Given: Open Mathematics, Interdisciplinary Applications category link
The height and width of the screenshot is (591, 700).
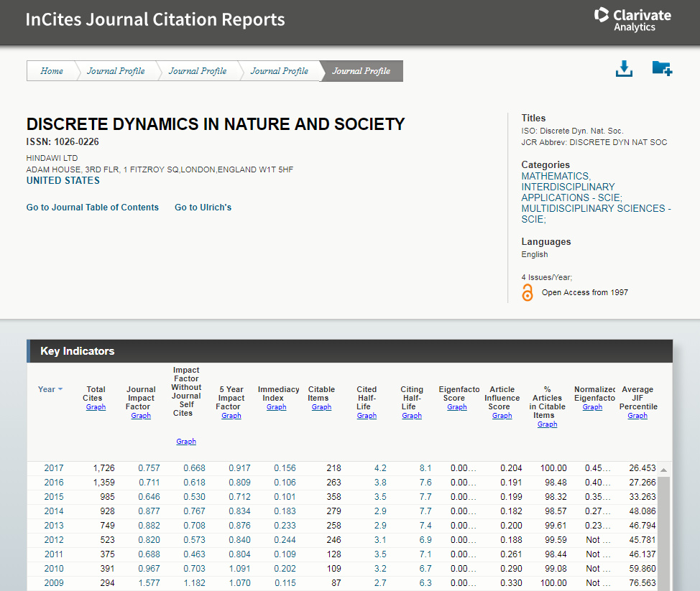Looking at the screenshot, I should [x=571, y=187].
